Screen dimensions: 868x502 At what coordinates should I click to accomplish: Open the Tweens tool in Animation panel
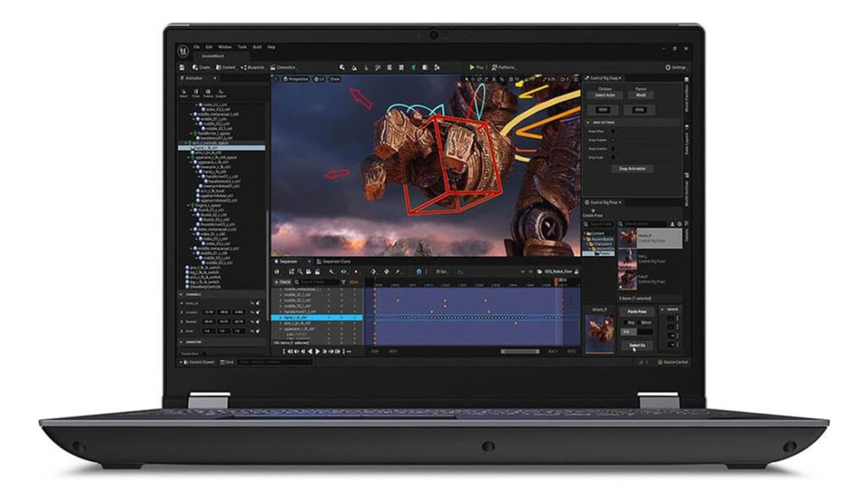pyautogui.click(x=209, y=93)
